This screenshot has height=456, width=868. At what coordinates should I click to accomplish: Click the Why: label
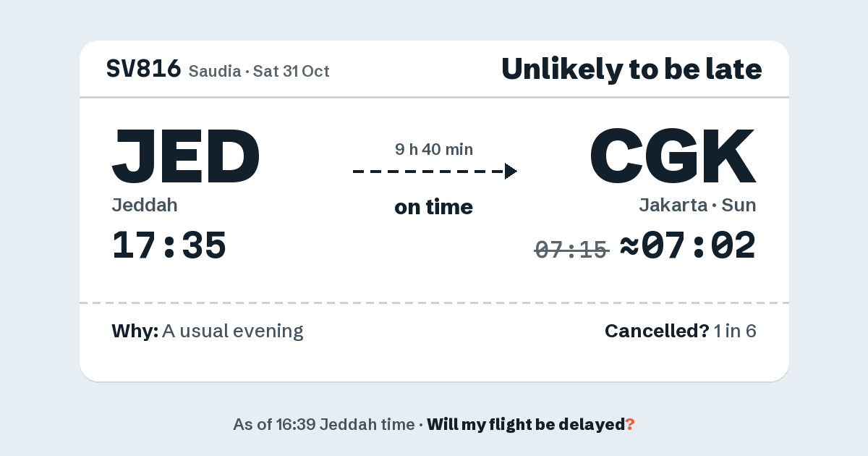click(135, 332)
